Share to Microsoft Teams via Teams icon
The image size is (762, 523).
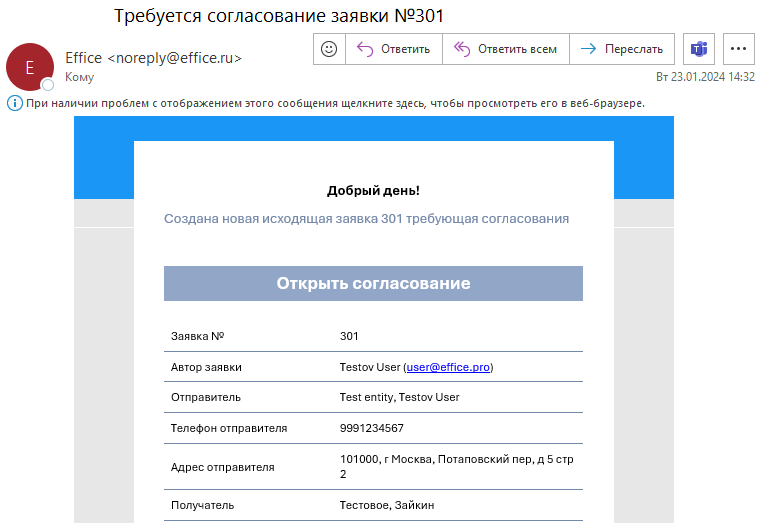point(700,48)
